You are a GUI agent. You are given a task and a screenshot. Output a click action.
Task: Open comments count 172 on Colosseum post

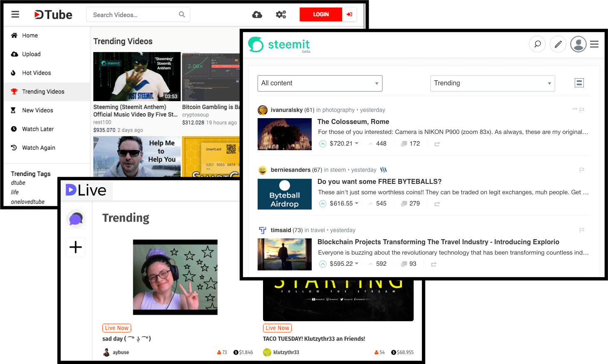(x=410, y=144)
